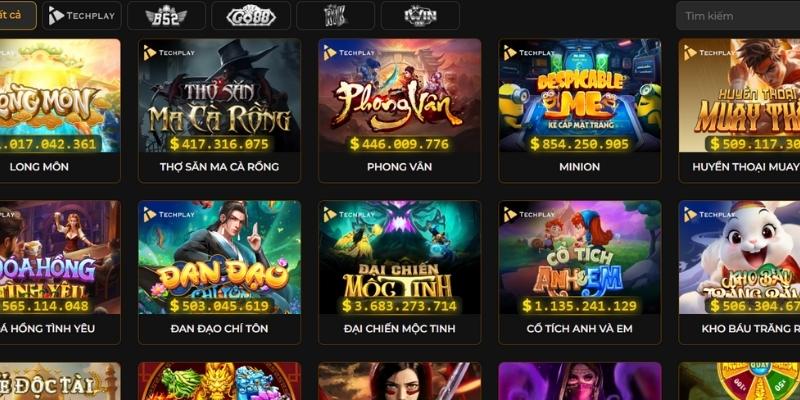Viewport: 800px width, 400px height.
Task: Click the Tìm kiếm search field
Action: [738, 15]
